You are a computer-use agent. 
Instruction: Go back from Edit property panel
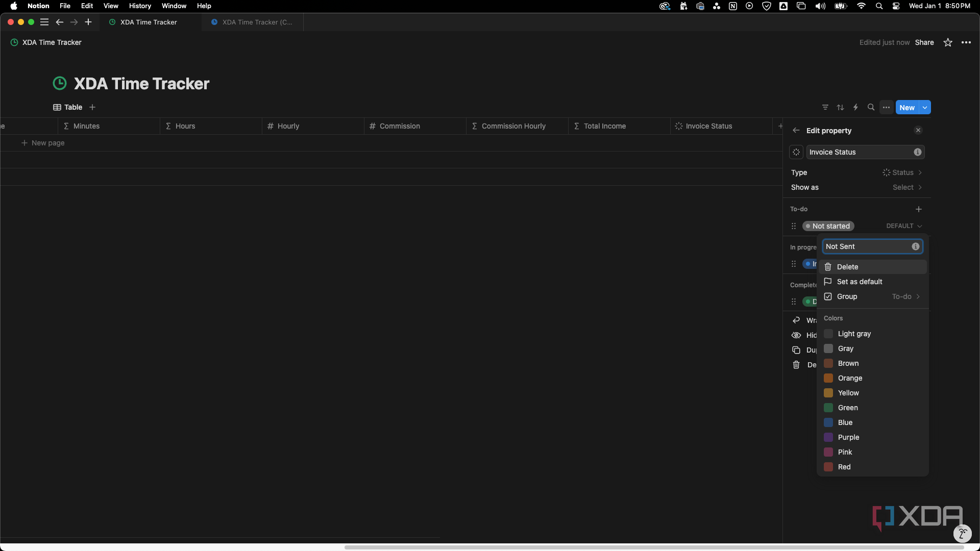(796, 131)
